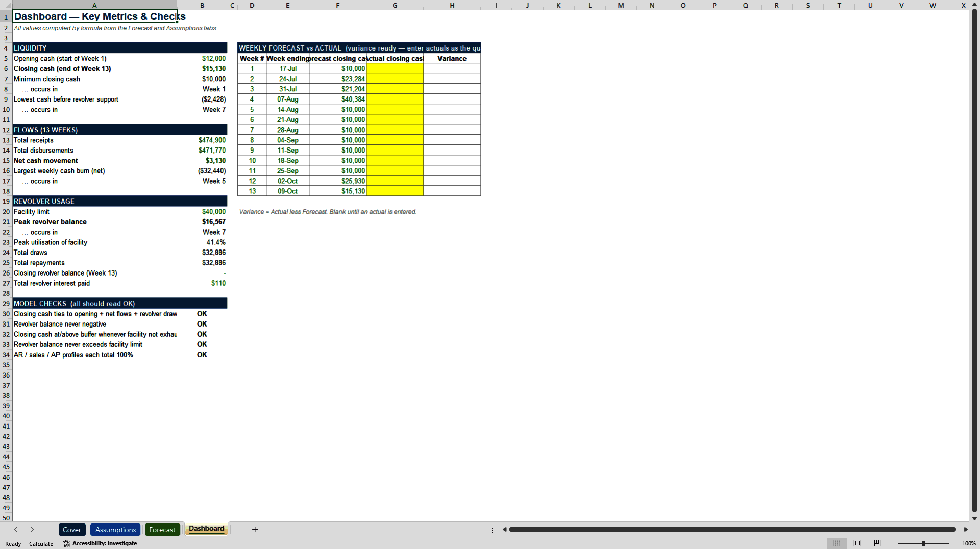The height and width of the screenshot is (549, 980).
Task: Select row 21 header
Action: click(6, 222)
